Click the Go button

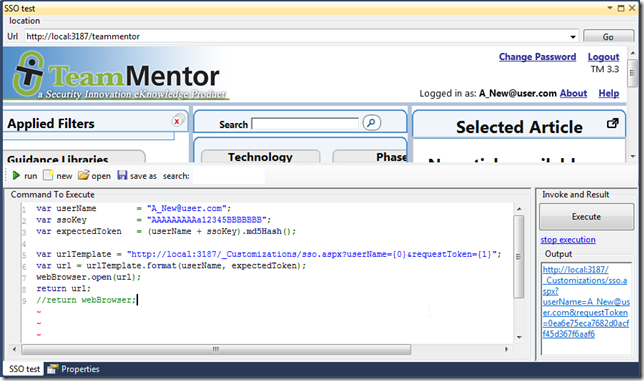(608, 37)
